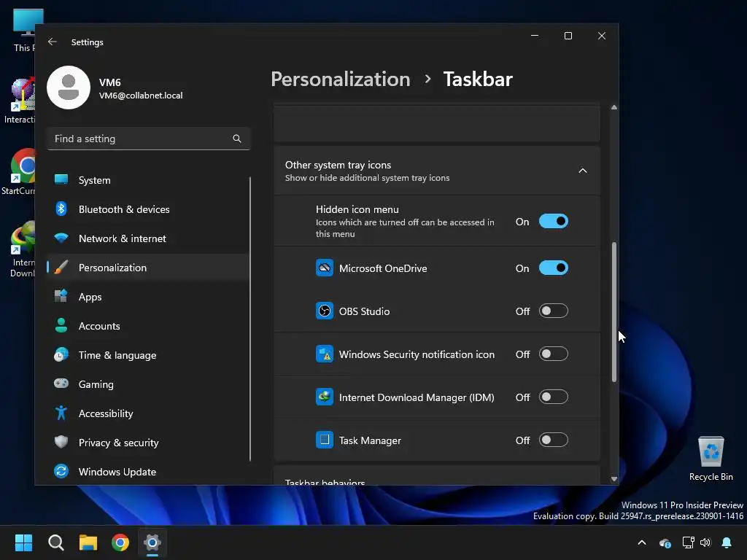This screenshot has width=747, height=560.
Task: Click the 'OBS Studio' label
Action: click(x=364, y=311)
